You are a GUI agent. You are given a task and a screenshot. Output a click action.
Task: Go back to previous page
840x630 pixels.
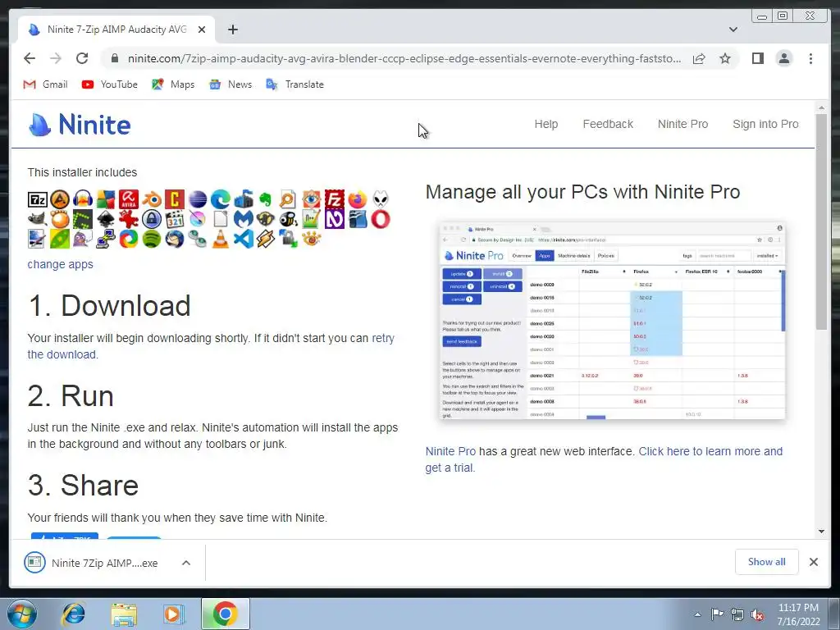30,58
